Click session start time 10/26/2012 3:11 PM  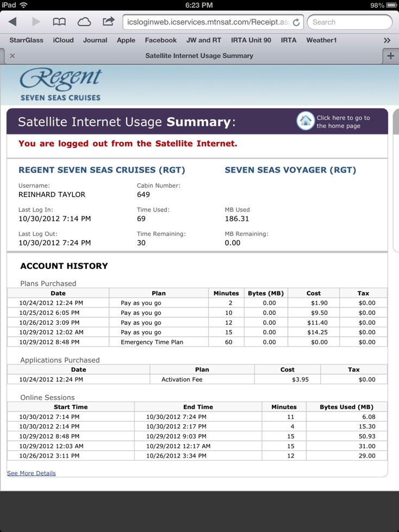click(49, 456)
